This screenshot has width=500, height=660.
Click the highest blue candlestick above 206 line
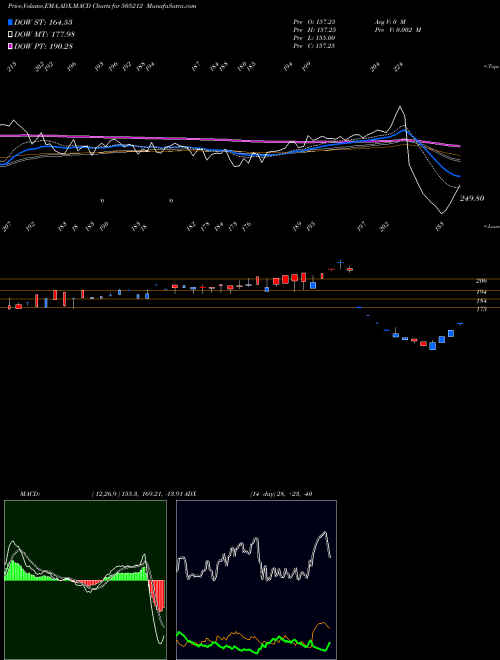(340, 263)
